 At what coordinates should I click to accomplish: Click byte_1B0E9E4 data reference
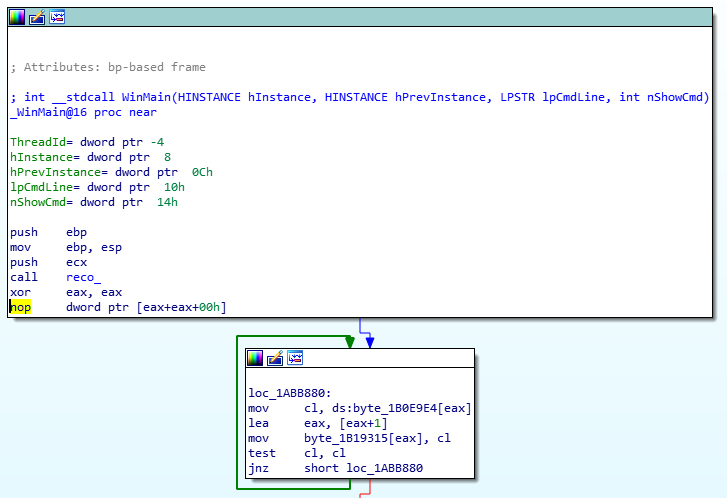395,408
